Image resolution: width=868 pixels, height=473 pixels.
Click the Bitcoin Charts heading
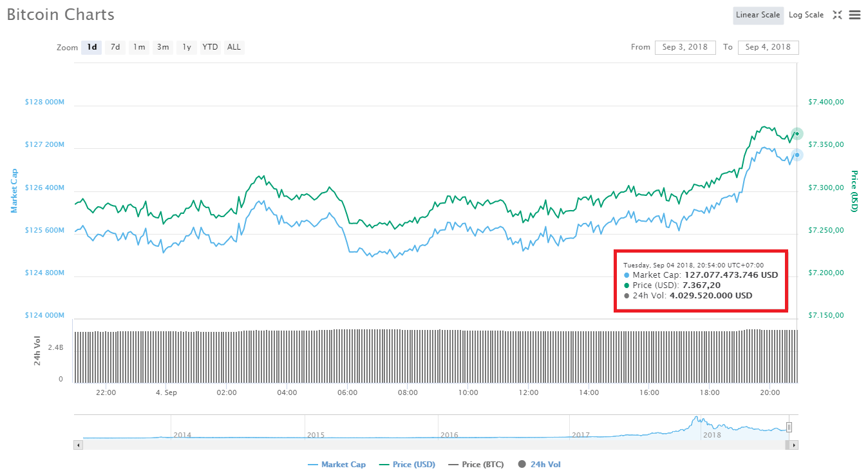pyautogui.click(x=61, y=15)
